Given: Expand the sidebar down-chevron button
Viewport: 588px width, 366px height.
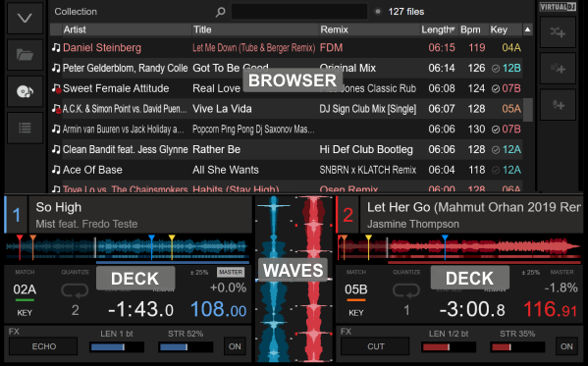Looking at the screenshot, I should tap(25, 18).
